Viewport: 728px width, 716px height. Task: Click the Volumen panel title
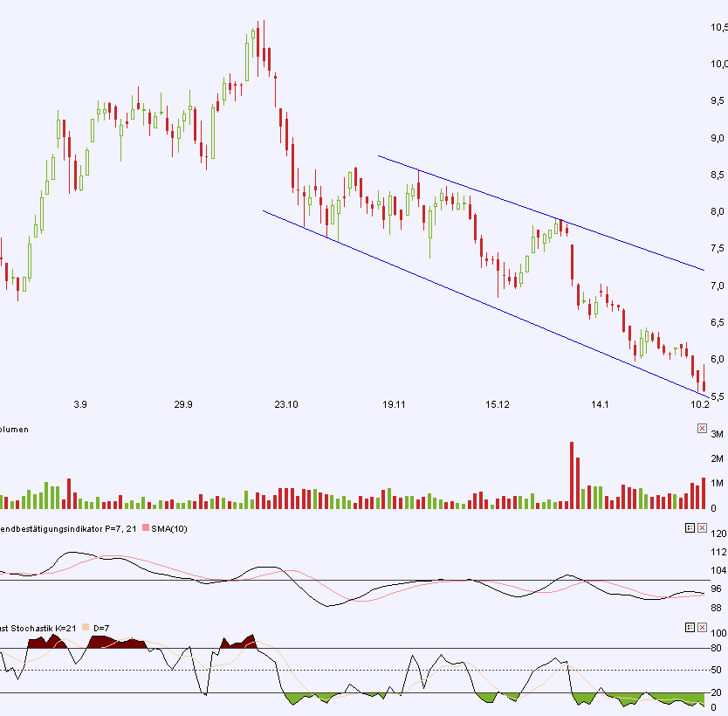14,430
